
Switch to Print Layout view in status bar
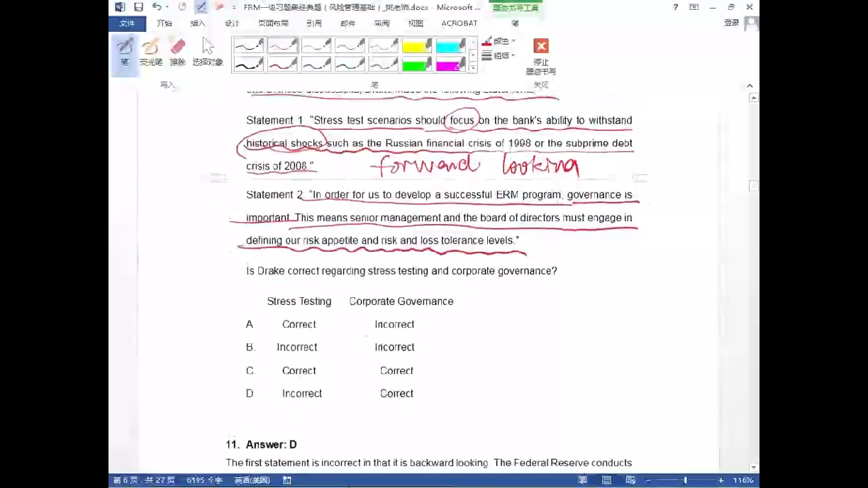tap(606, 480)
